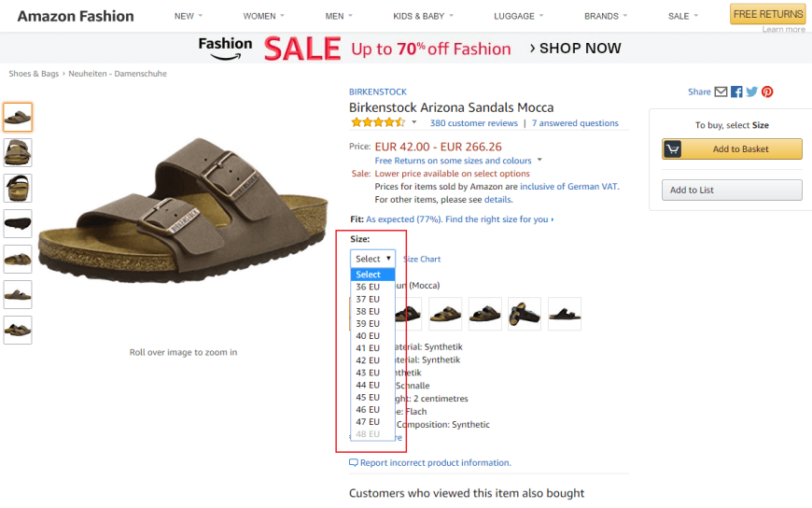Image resolution: width=812 pixels, height=508 pixels.
Task: Click Add to Basket button
Action: click(x=732, y=149)
